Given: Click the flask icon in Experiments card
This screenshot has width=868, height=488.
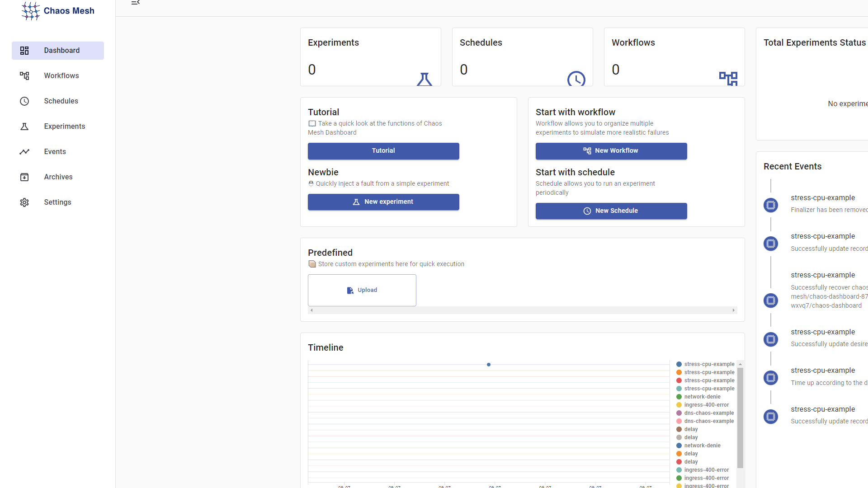Looking at the screenshot, I should click(x=424, y=79).
